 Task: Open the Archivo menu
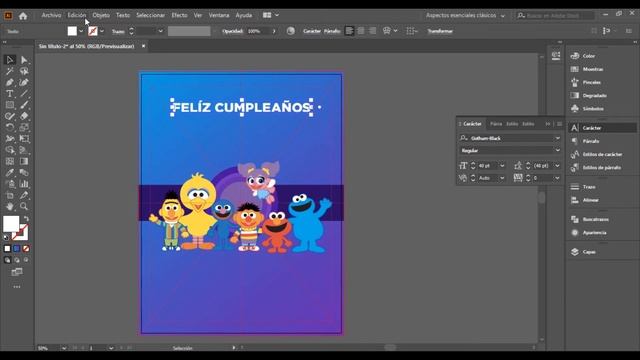point(51,15)
